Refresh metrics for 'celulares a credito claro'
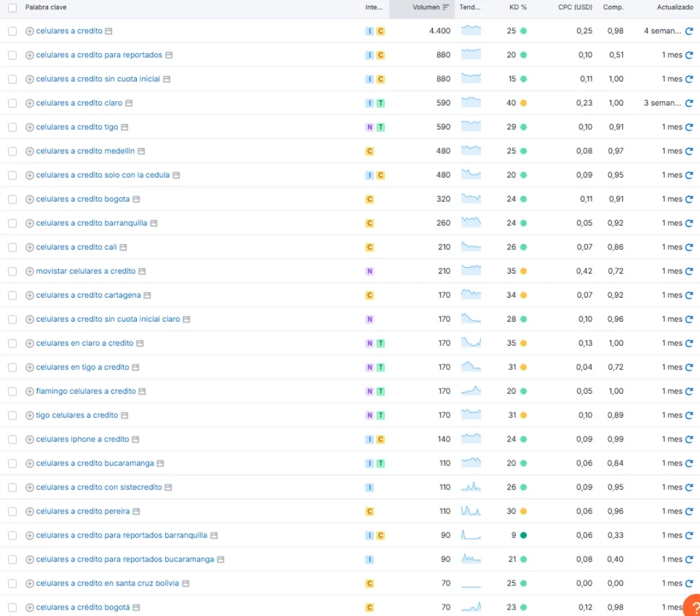 pos(689,103)
